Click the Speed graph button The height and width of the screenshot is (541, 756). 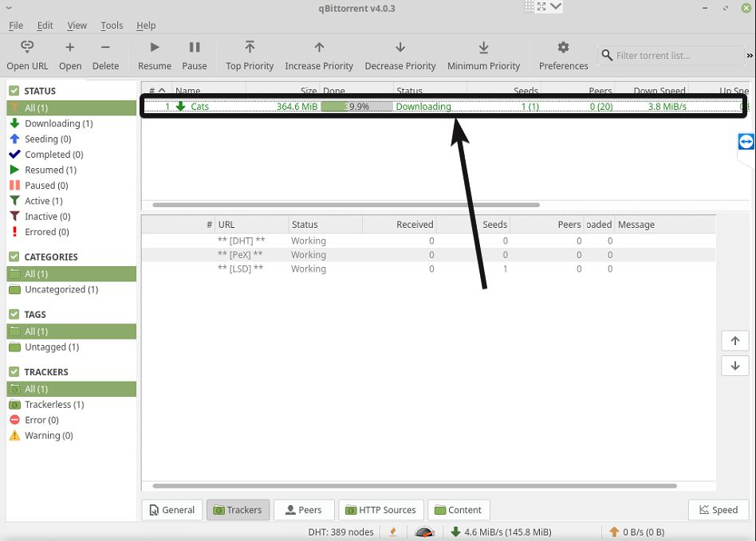click(x=719, y=510)
